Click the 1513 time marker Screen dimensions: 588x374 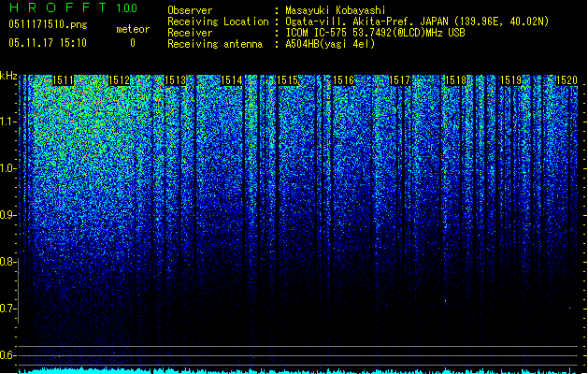pos(175,80)
